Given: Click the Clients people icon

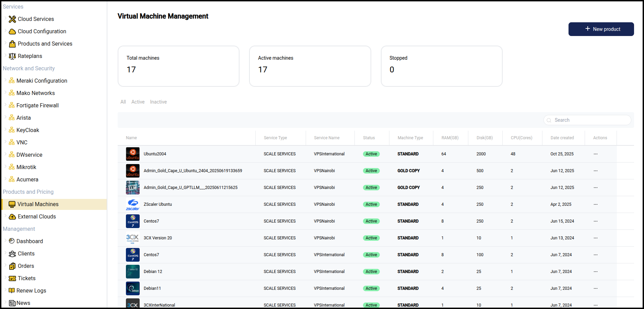Looking at the screenshot, I should 12,254.
